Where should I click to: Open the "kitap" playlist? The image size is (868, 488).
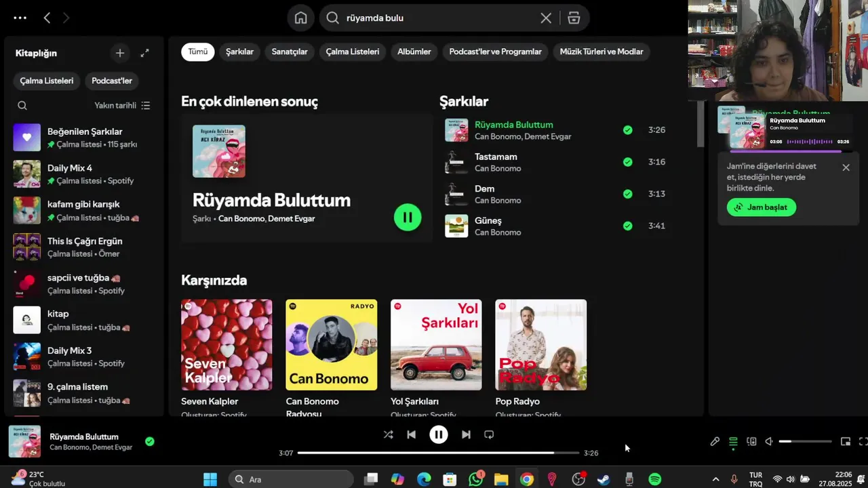click(85, 320)
